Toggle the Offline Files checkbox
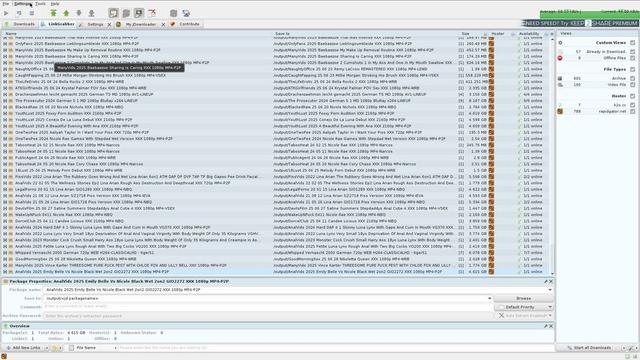Viewport: 640px width, 360px height. [633, 58]
